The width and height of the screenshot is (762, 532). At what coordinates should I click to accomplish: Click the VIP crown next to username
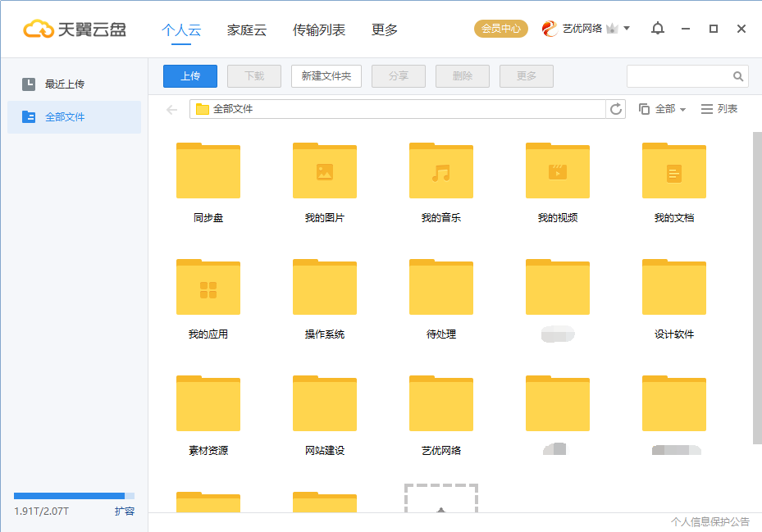click(x=611, y=27)
